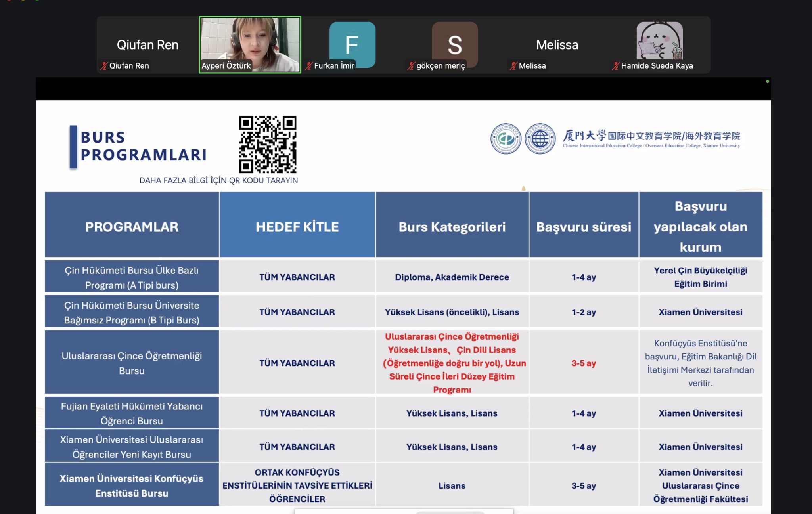
Task: Select Ayperi Öztürk's active video thumbnail
Action: click(x=250, y=44)
